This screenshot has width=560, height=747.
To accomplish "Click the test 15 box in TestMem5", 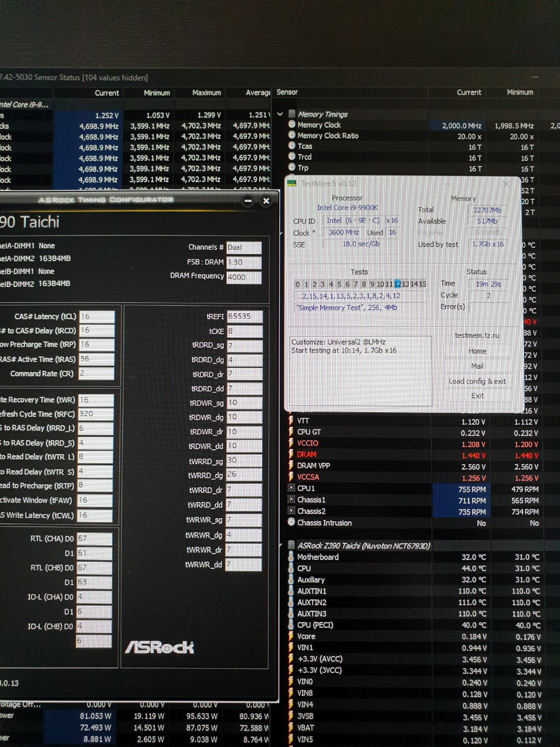I will pos(422,284).
